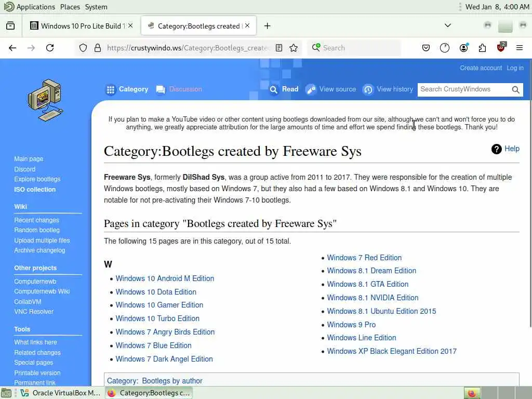This screenshot has height=399, width=532.
Task: Select the Read view tab
Action: [284, 89]
